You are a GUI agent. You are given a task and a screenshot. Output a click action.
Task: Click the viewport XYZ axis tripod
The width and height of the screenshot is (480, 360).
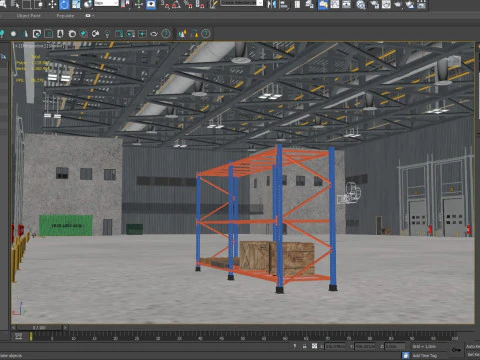click(19, 309)
